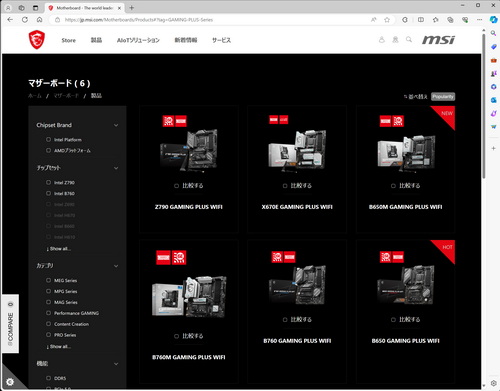
Task: Open the site search magnifier icon
Action: coord(409,40)
